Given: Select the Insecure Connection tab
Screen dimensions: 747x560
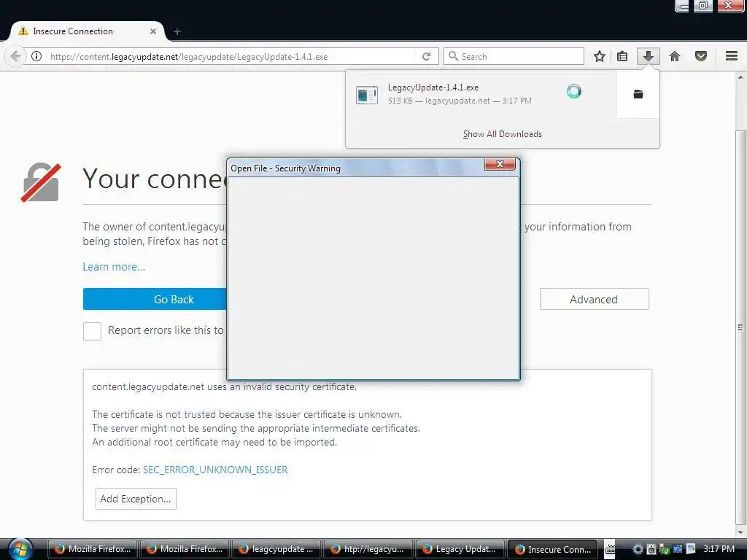Looking at the screenshot, I should coord(88,31).
